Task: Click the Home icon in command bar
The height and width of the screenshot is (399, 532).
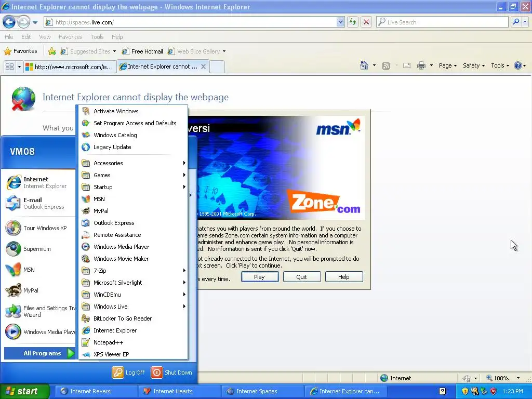Action: 364,65
